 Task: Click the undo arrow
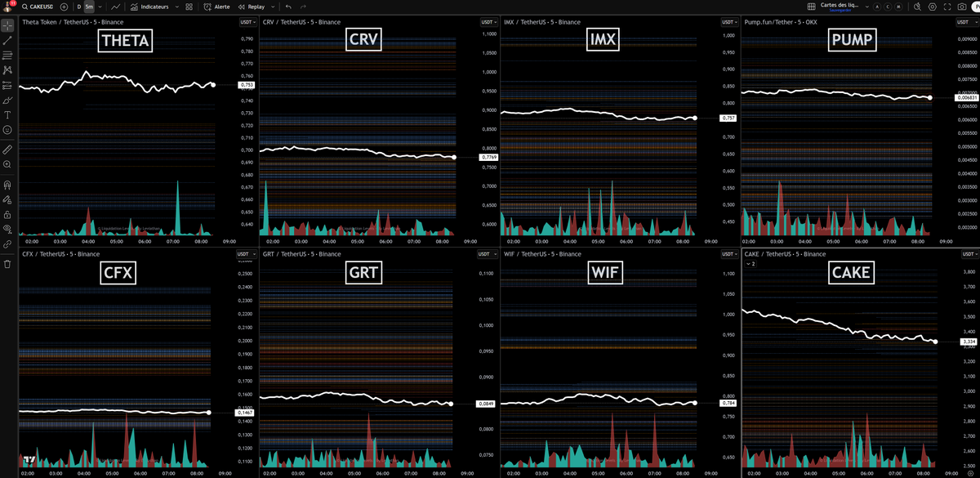tap(288, 7)
